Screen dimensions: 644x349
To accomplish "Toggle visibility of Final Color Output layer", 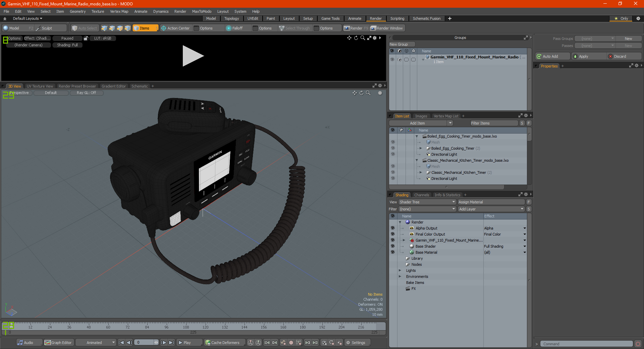I will coord(392,234).
